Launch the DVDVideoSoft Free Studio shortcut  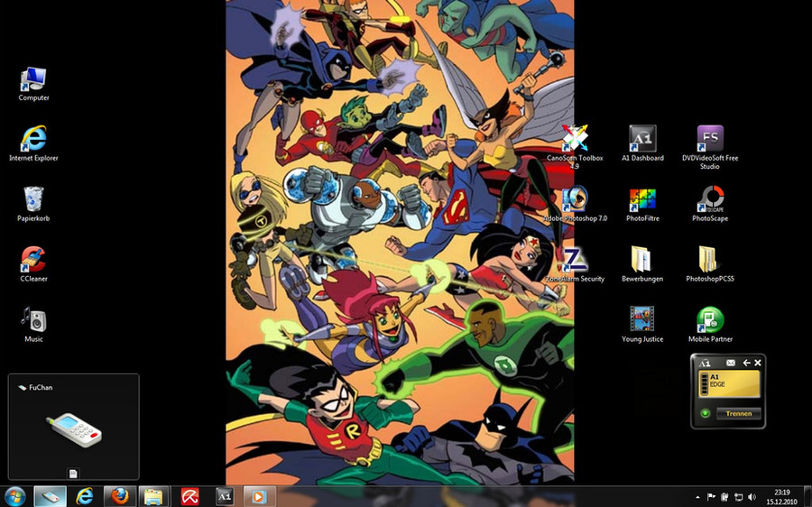coord(710,147)
